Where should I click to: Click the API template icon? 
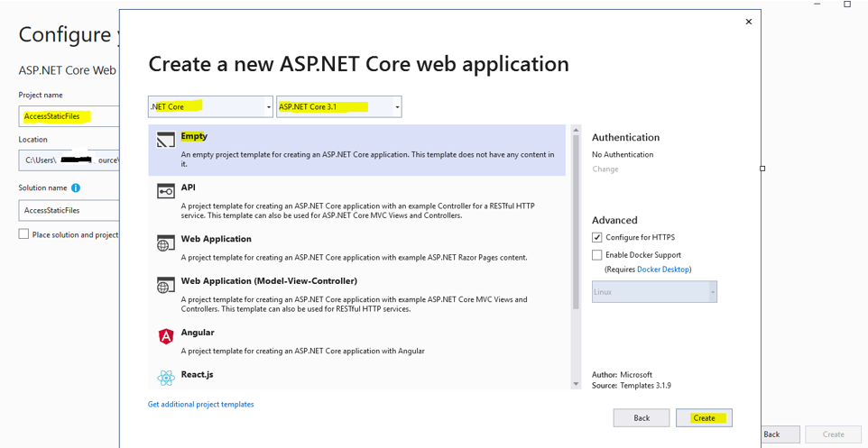(165, 191)
